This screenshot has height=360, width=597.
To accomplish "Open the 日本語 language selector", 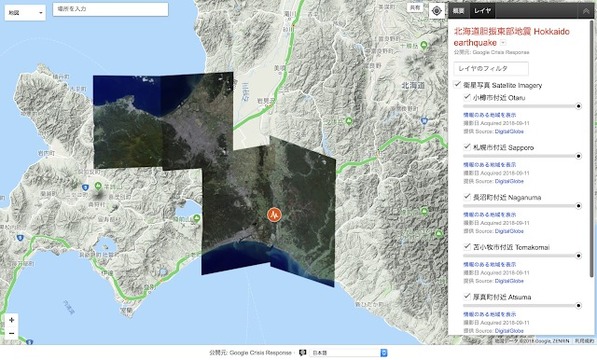I will [349, 353].
